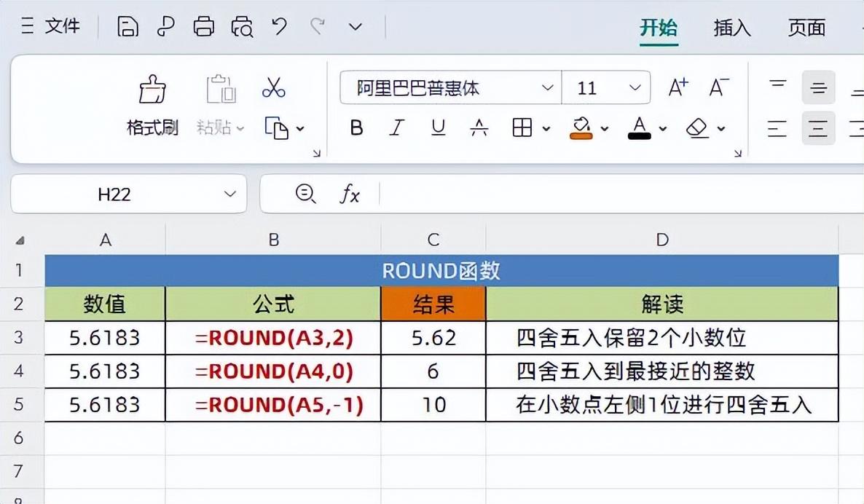Screen dimensions: 864x504
Task: Set middle vertical alignment
Action: click(x=818, y=87)
